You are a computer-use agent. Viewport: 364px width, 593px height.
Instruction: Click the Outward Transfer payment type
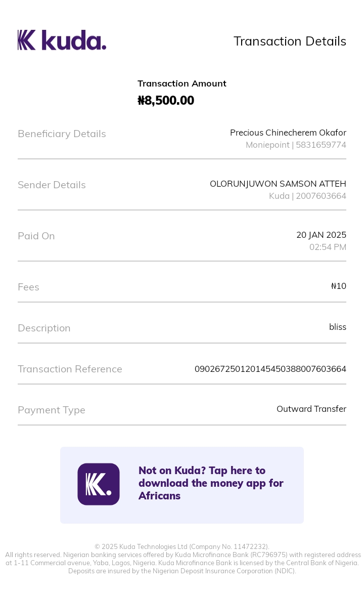[x=311, y=409]
